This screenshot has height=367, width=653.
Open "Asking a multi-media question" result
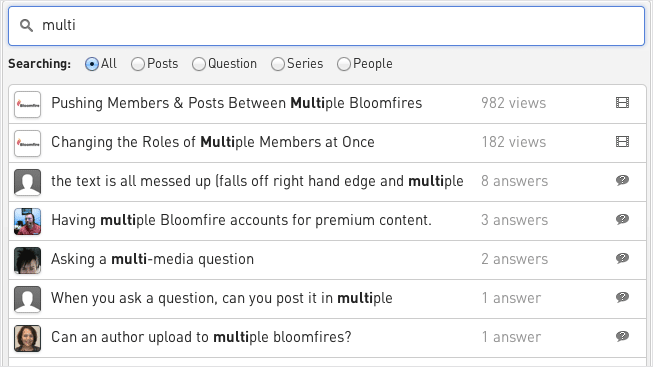click(x=152, y=259)
